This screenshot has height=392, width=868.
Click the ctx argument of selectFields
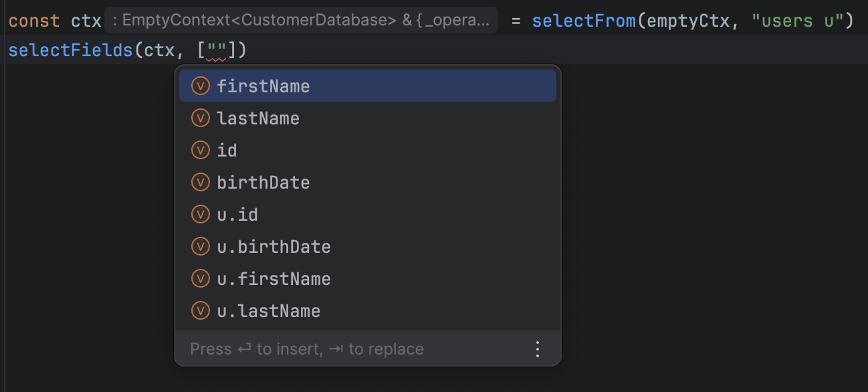159,50
